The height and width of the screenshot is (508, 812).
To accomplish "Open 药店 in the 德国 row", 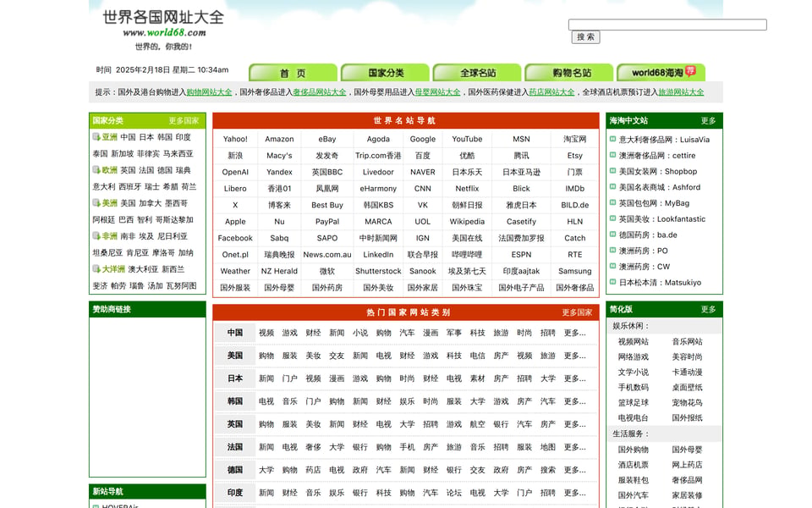I will pos(313,470).
